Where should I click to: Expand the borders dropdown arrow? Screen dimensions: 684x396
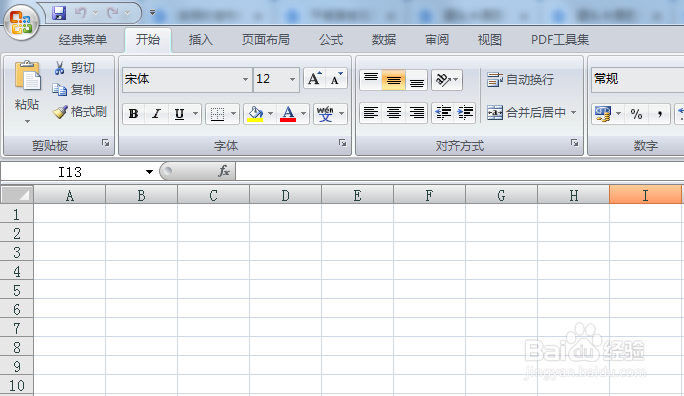click(x=233, y=114)
